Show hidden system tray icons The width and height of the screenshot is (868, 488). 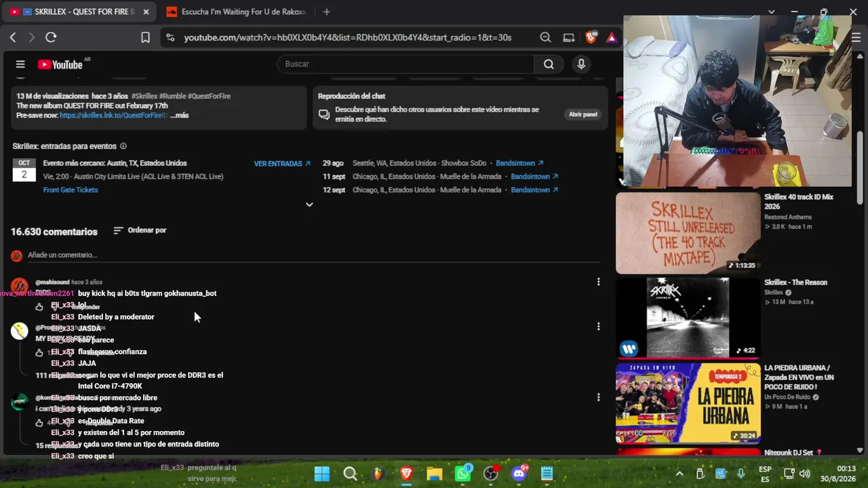(x=679, y=474)
